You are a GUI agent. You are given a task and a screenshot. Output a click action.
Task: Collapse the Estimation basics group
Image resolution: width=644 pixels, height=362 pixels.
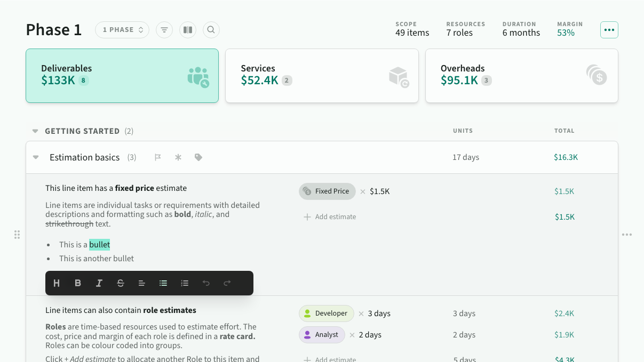36,157
